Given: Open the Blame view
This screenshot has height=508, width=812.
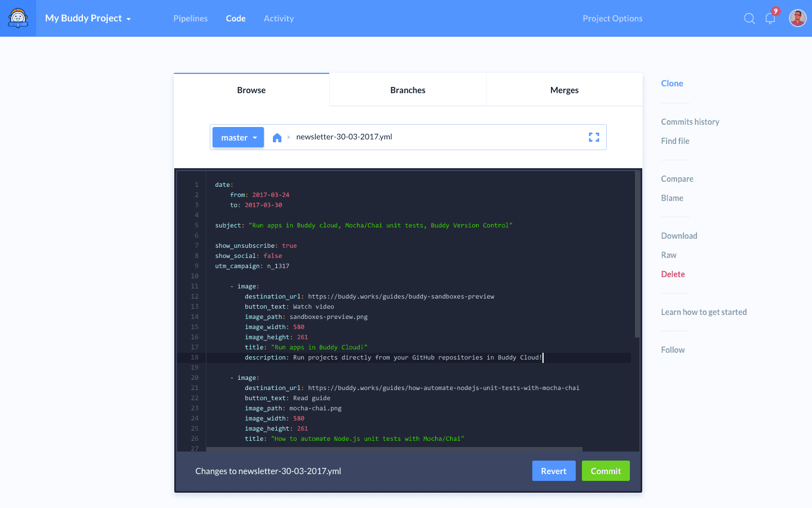Looking at the screenshot, I should point(672,198).
